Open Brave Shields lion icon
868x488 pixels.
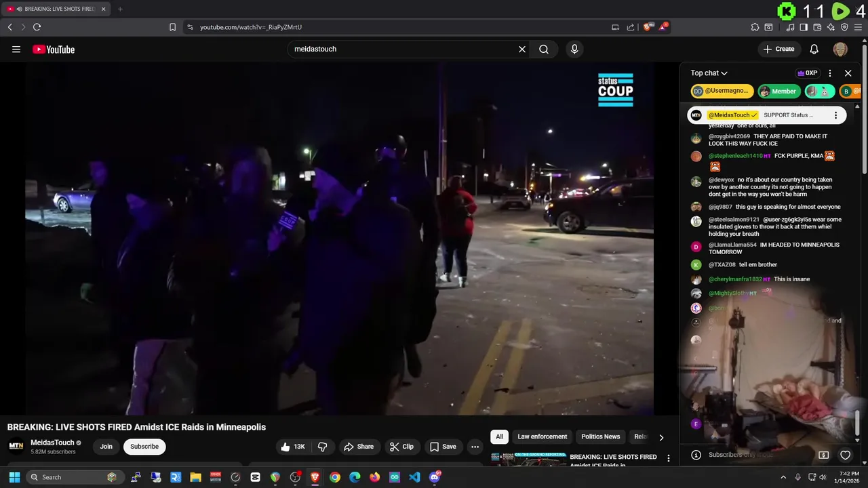pyautogui.click(x=648, y=27)
